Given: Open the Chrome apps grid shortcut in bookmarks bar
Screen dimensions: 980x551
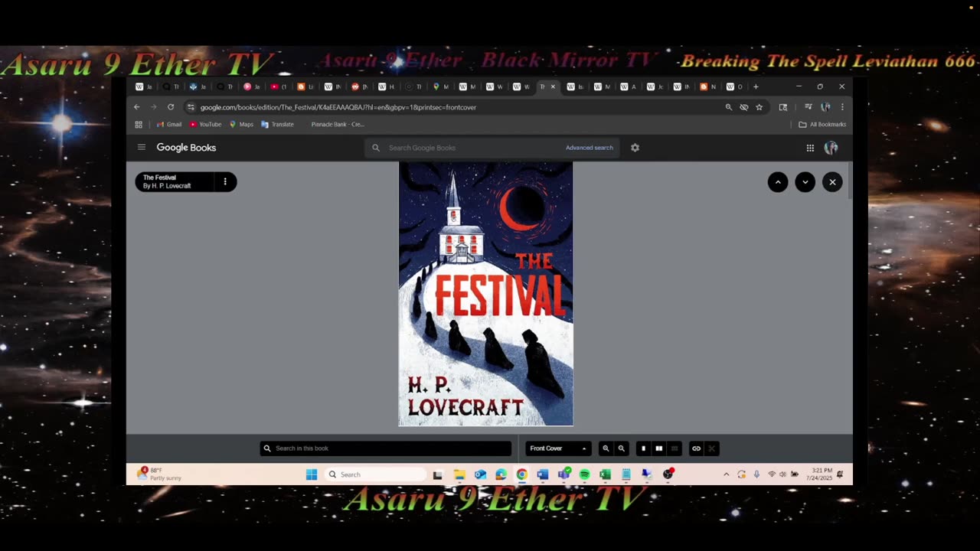Looking at the screenshot, I should point(139,125).
